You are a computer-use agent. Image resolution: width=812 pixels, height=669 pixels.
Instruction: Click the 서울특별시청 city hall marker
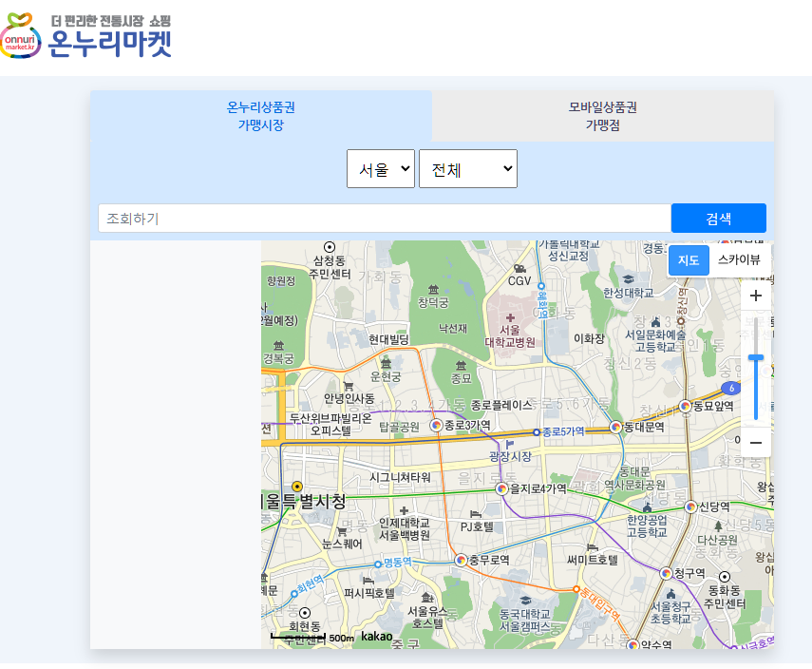(x=297, y=487)
